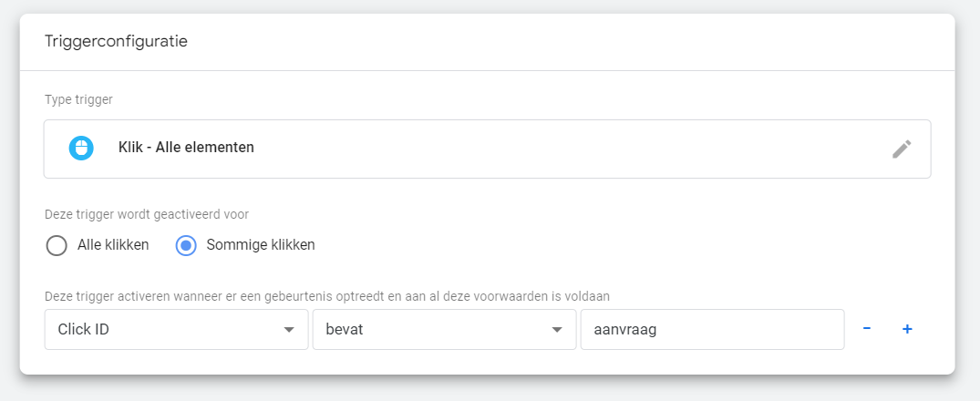
Task: Select the "Sommige klikken" radio circle
Action: click(186, 245)
